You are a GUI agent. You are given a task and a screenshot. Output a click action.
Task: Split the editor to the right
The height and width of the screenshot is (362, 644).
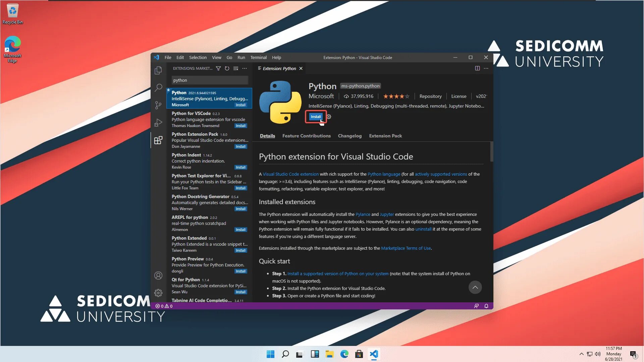[x=477, y=68]
